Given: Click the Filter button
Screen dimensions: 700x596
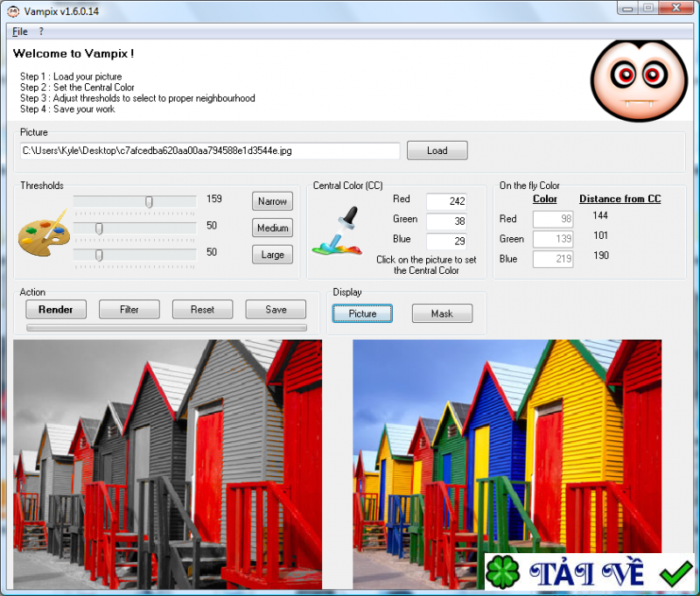Looking at the screenshot, I should 129,310.
